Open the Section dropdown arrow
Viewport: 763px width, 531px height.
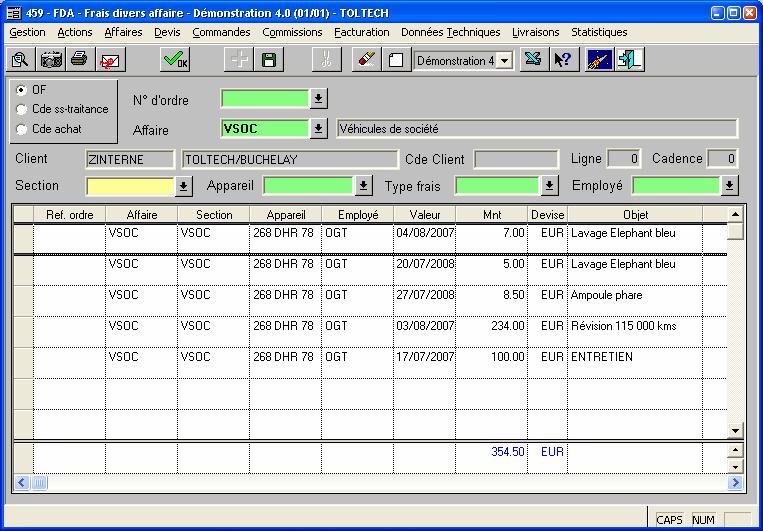(x=183, y=186)
